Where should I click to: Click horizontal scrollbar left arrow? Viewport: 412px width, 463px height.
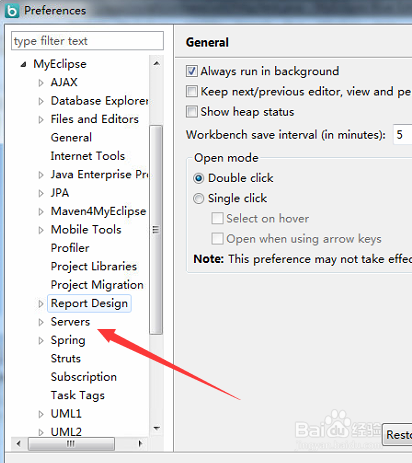pyautogui.click(x=19, y=444)
